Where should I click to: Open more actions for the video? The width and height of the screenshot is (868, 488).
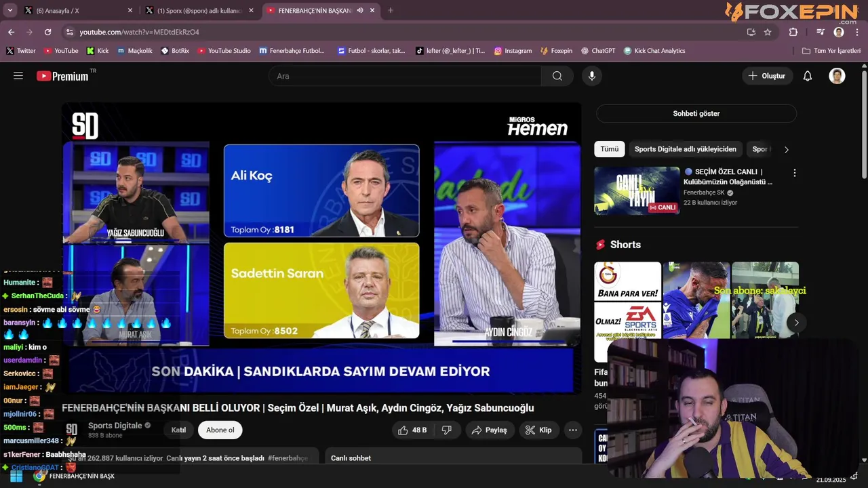point(573,430)
